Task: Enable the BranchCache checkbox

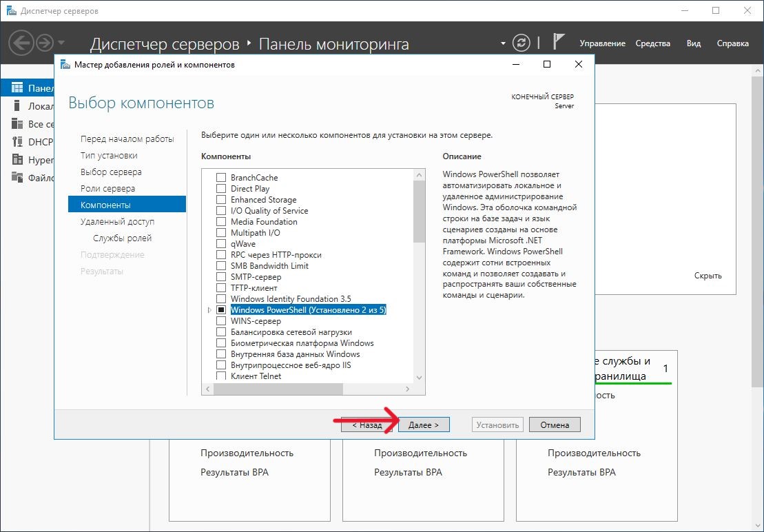Action: [x=221, y=178]
